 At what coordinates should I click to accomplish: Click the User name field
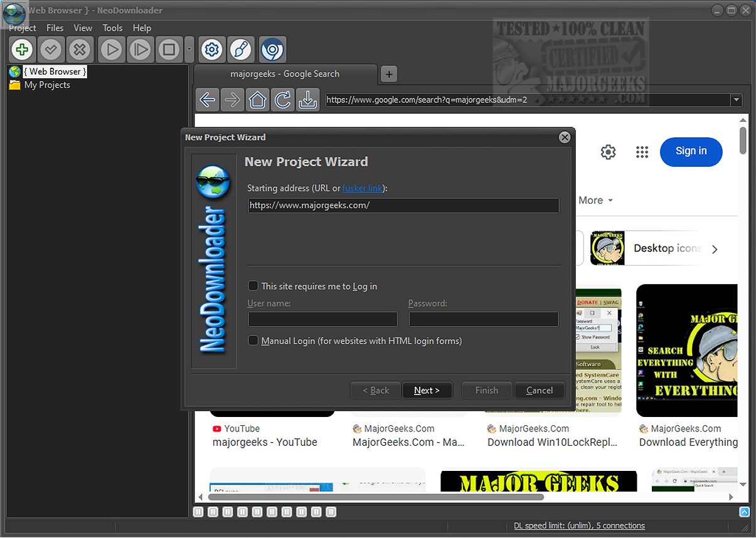(322, 319)
